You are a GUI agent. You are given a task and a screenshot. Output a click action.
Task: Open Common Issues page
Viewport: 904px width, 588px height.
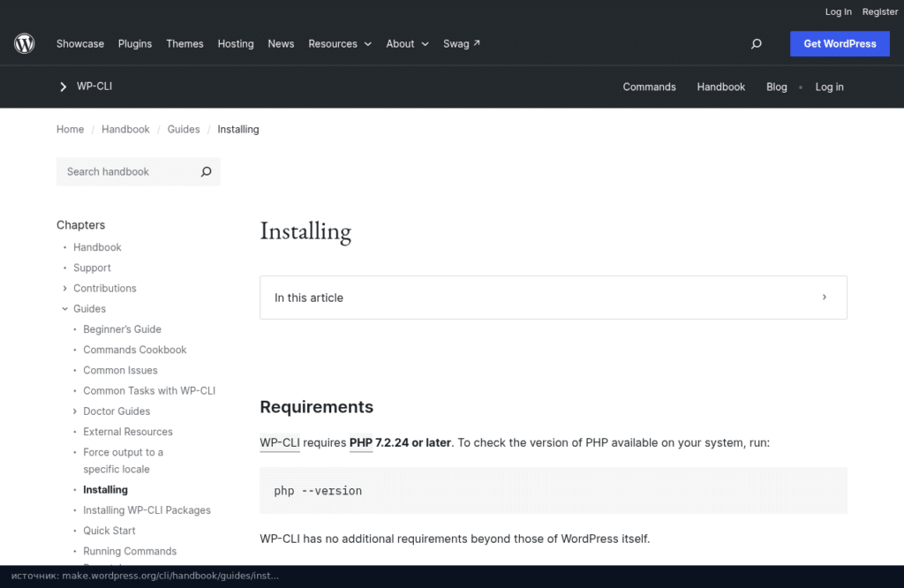point(120,370)
